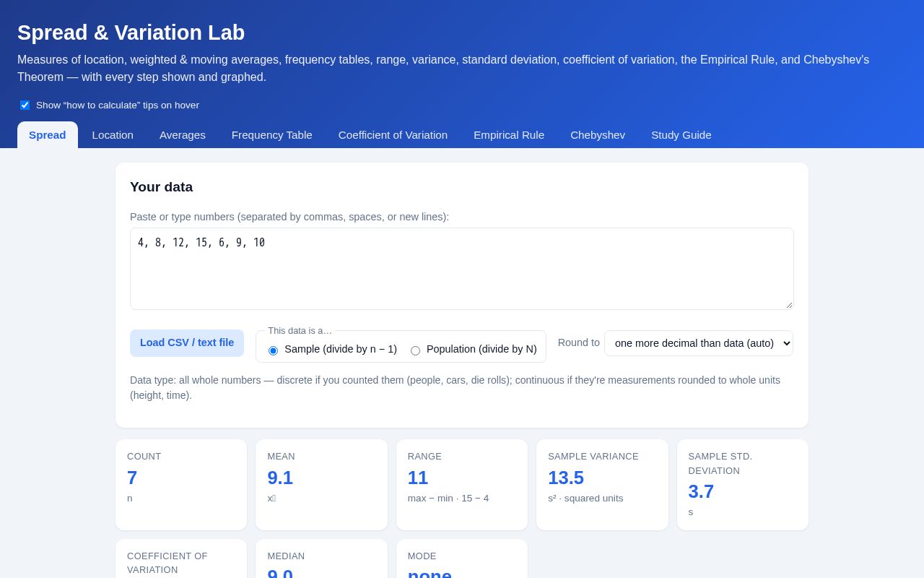
Task: Click the Your data heading
Action: [x=162, y=187]
